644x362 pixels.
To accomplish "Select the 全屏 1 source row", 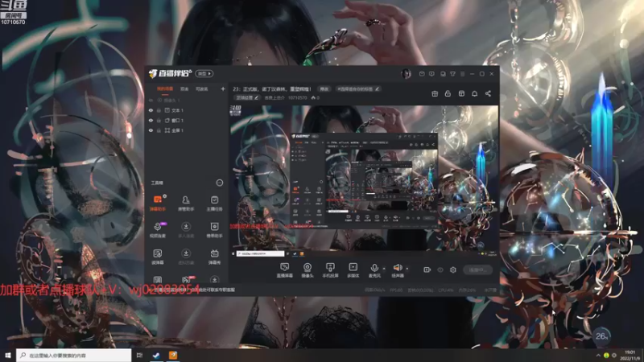I will 187,130.
